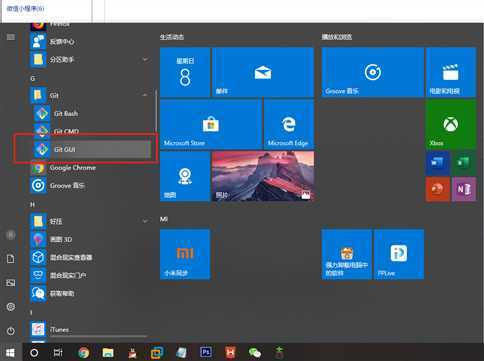Click the Windows Start button
Screen dimensions: 484x361
pos(11,353)
